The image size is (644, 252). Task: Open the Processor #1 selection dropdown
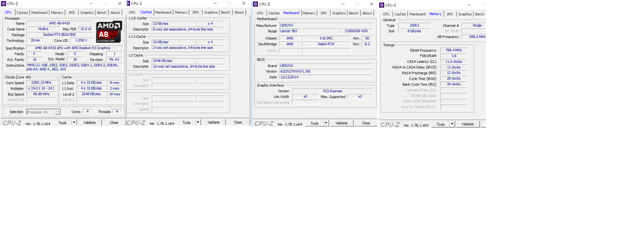click(x=43, y=112)
